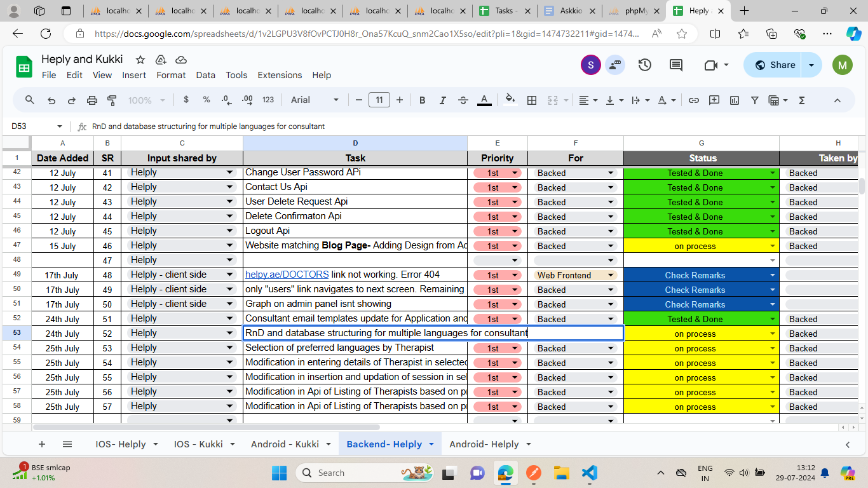The image size is (868, 488).
Task: Open the text wrapping dropdown
Action: click(641, 100)
